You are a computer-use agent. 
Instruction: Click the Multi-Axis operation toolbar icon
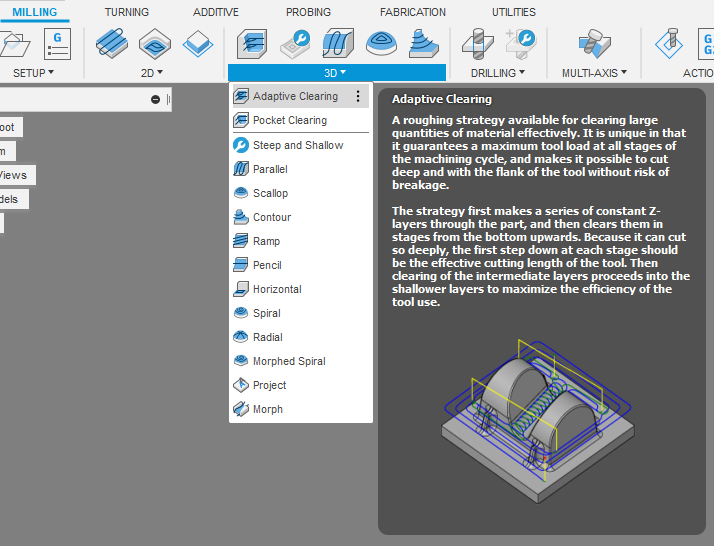click(594, 44)
